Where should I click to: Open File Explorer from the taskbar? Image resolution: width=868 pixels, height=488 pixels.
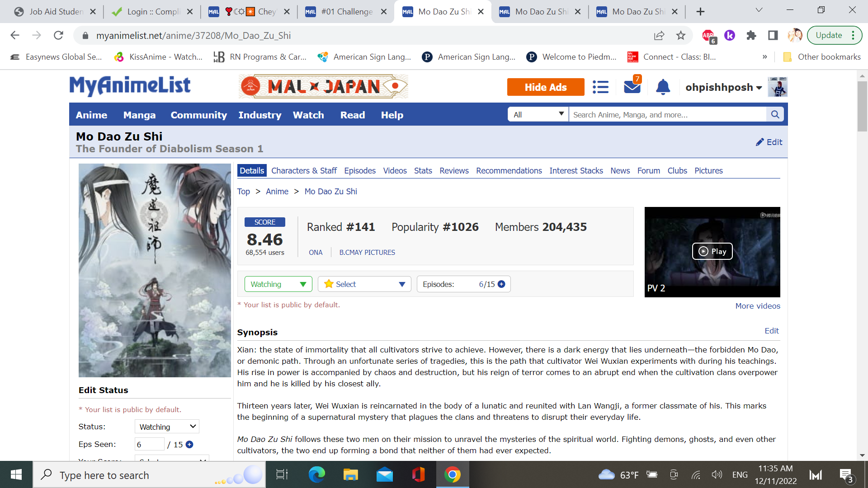pyautogui.click(x=350, y=474)
